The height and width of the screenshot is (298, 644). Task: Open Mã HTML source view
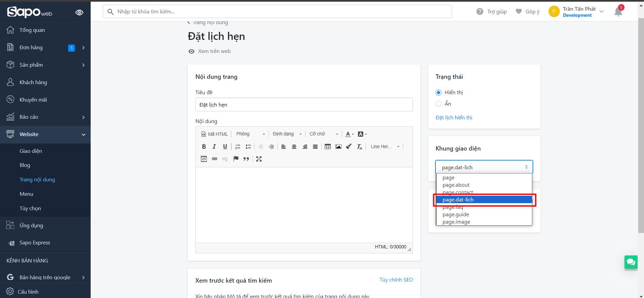215,134
